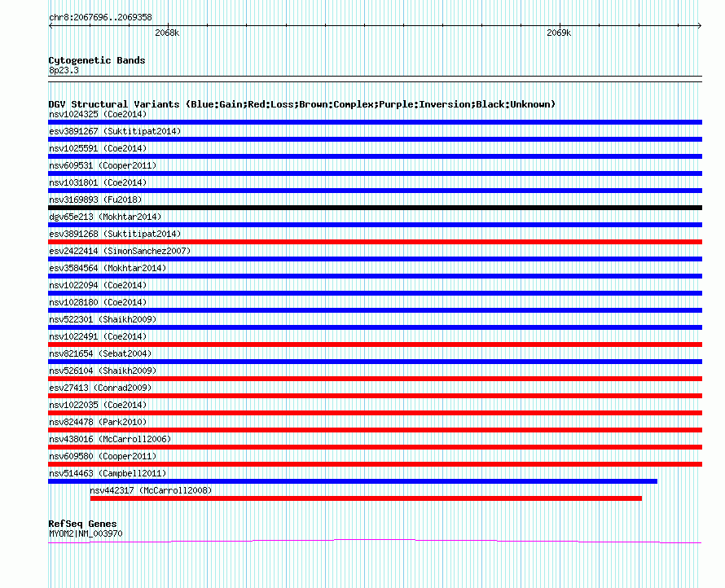The width and height of the screenshot is (725, 588).
Task: Click the nsv522301 (Shaikh2009) label
Action: [x=103, y=319]
